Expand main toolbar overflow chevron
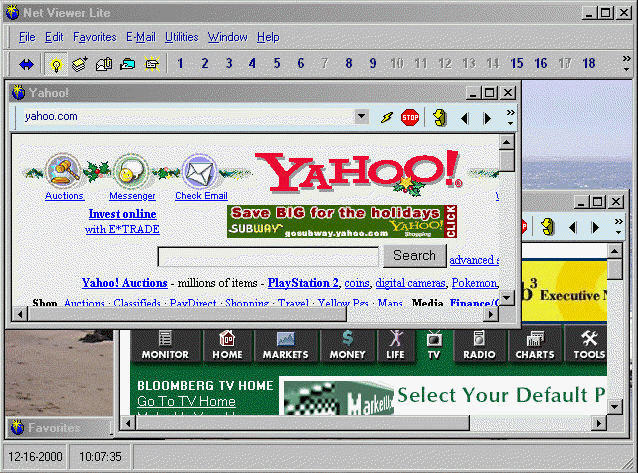Image resolution: width=638 pixels, height=473 pixels. click(x=626, y=64)
